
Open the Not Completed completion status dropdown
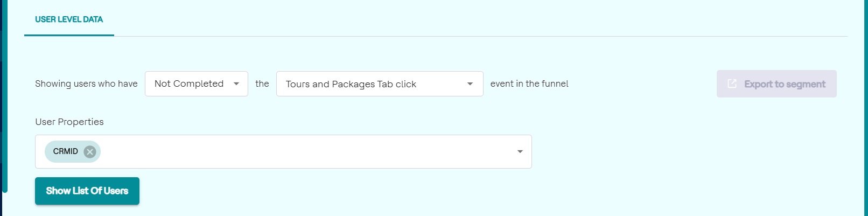click(197, 84)
